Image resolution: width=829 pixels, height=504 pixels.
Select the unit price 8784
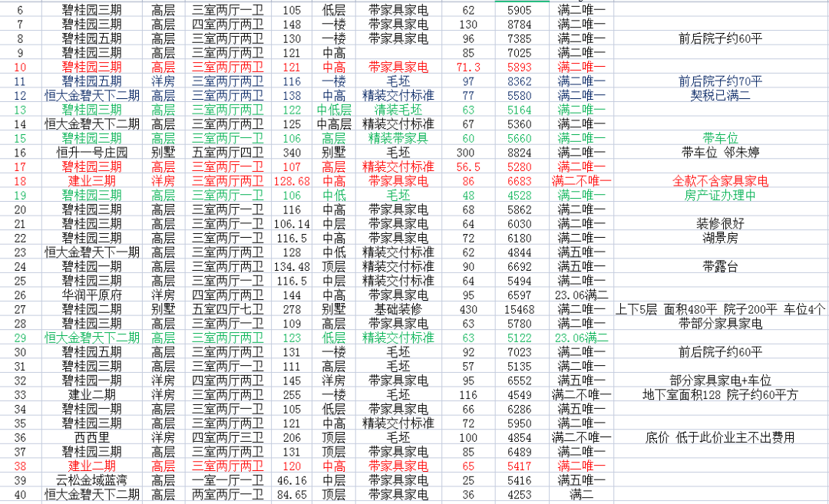coord(520,25)
